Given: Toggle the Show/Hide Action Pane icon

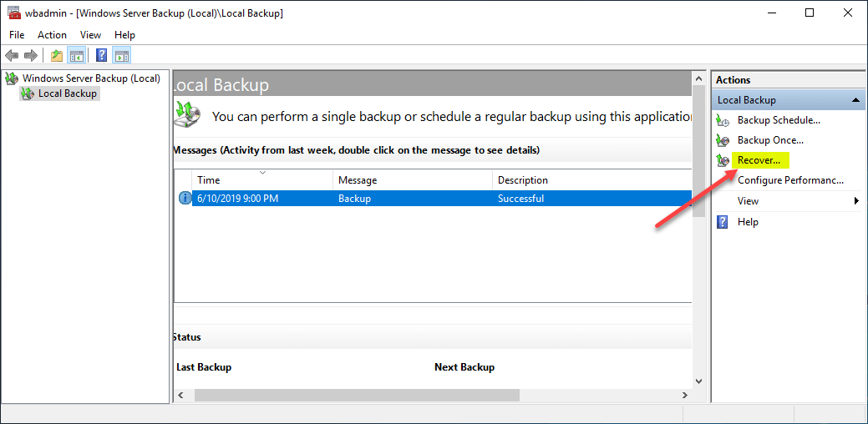Looking at the screenshot, I should (122, 55).
